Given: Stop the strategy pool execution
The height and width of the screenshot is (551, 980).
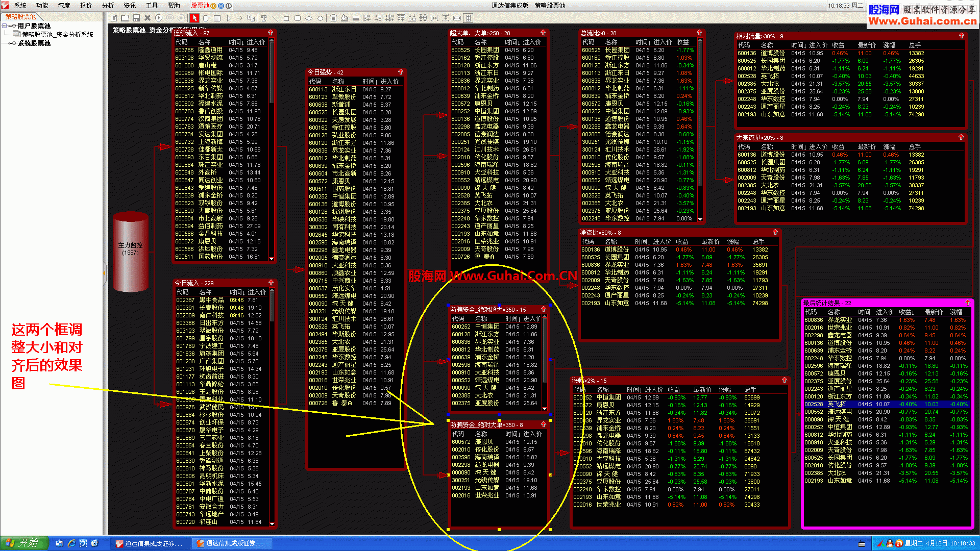Looking at the screenshot, I should click(x=181, y=18).
